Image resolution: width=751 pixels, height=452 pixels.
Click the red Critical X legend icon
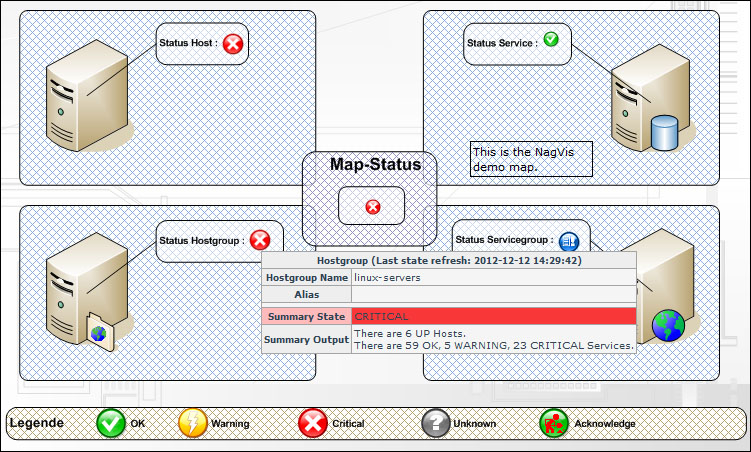[x=313, y=423]
